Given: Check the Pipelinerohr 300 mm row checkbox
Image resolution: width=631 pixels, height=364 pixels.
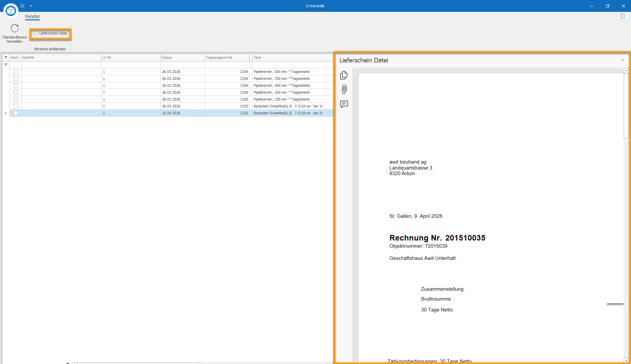Looking at the screenshot, I should pos(16,85).
